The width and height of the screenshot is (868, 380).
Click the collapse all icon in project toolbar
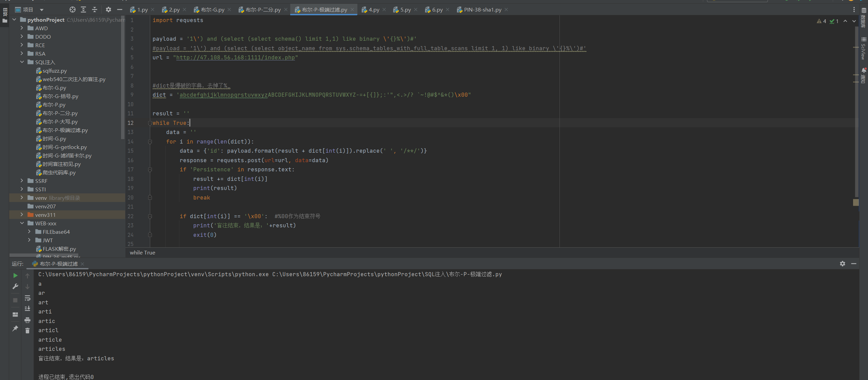[95, 9]
